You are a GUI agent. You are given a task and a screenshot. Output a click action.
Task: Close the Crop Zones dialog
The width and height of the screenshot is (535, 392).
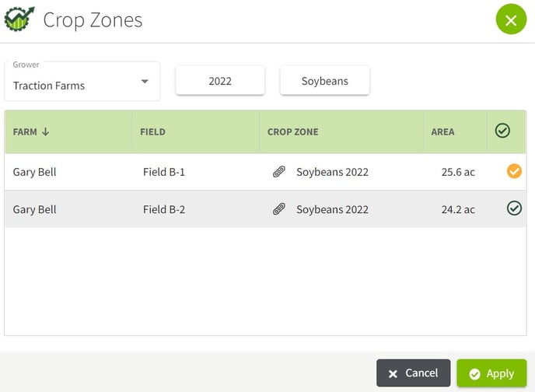point(511,19)
